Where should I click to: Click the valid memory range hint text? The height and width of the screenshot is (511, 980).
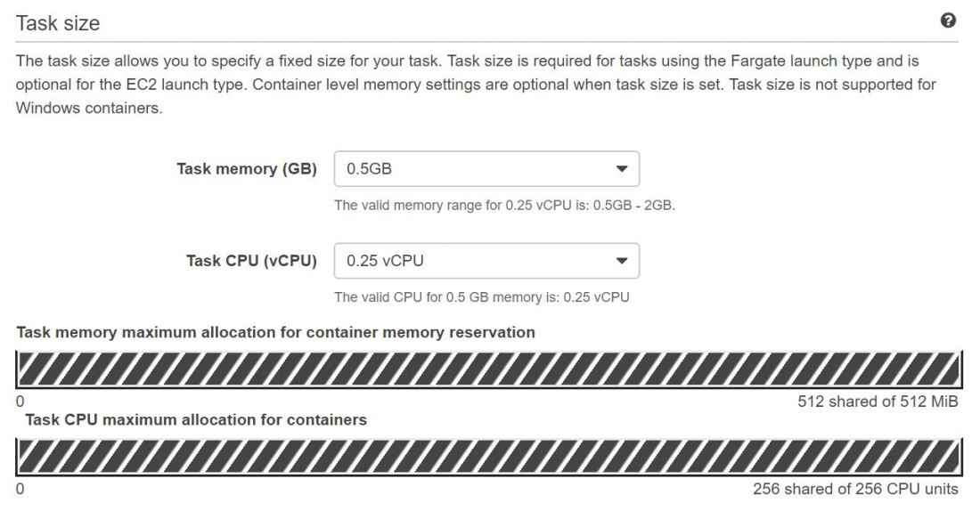504,206
